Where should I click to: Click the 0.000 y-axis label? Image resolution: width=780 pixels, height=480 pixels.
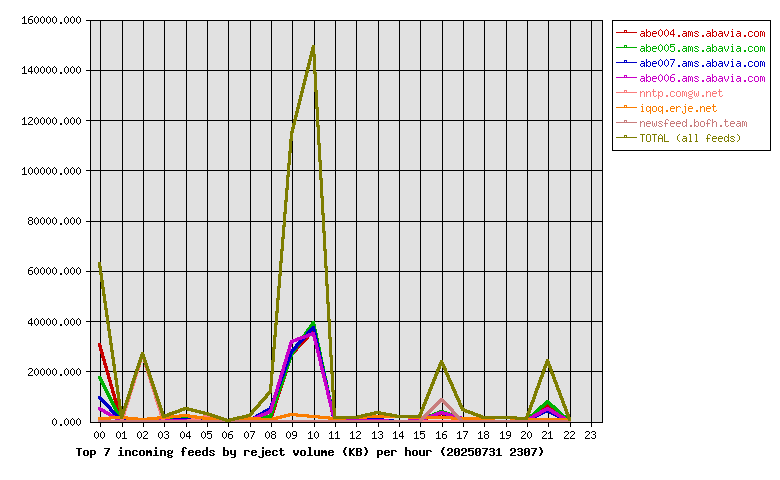point(66,422)
